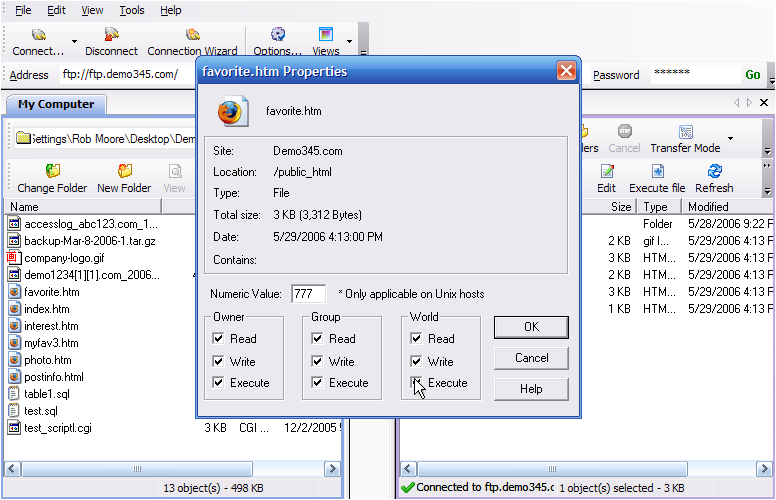Toggle World Execute permission
The image size is (776, 500).
[416, 382]
